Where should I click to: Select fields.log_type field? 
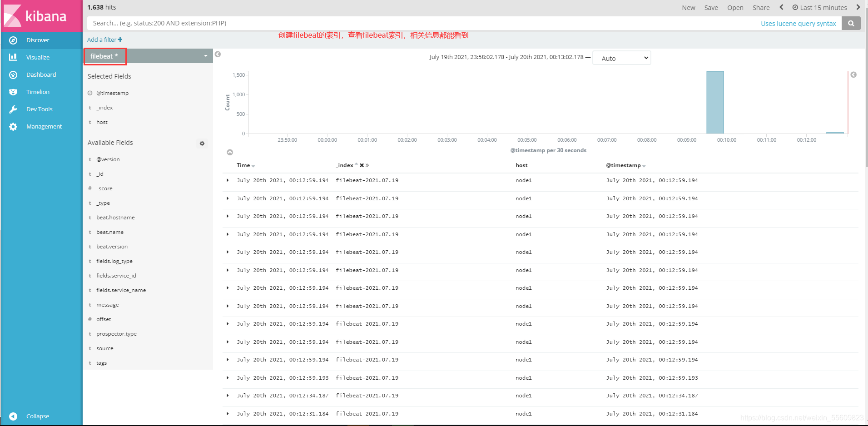coord(114,261)
